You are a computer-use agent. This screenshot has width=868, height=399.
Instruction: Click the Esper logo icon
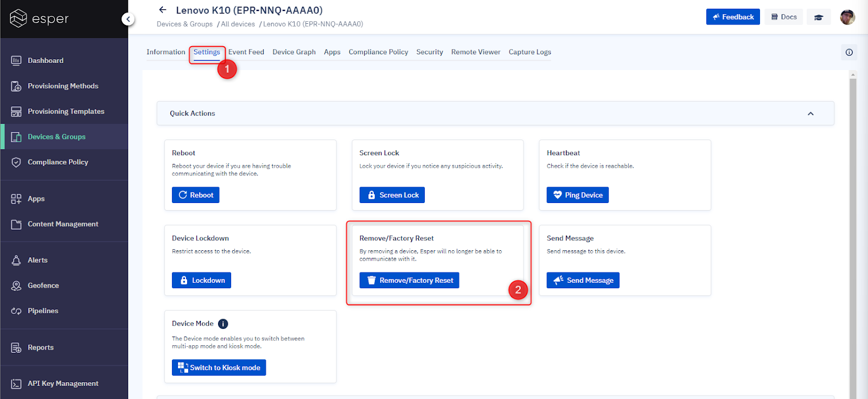pos(18,18)
